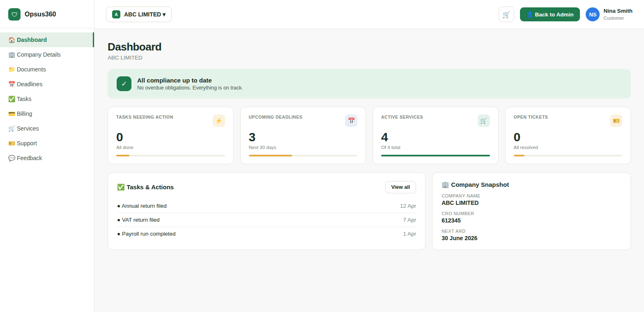Screen dimensions: 644x312
Task: Navigate to Deadlines in sidebar
Action: [47, 84]
